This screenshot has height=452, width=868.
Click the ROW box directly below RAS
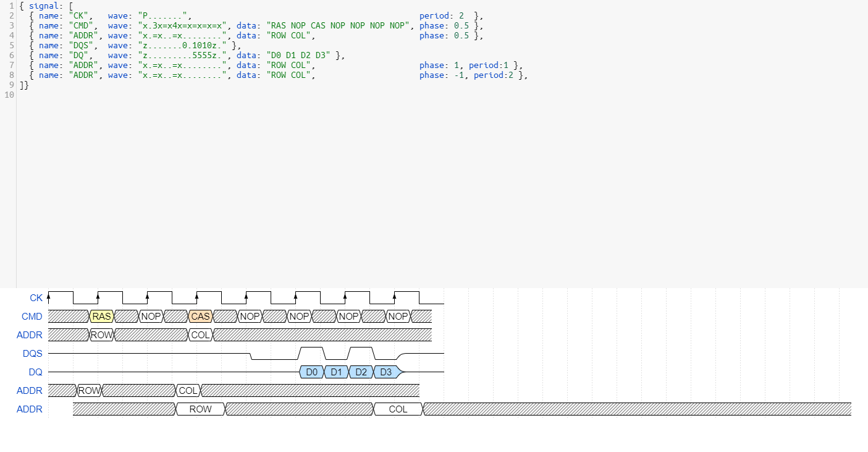pyautogui.click(x=101, y=335)
